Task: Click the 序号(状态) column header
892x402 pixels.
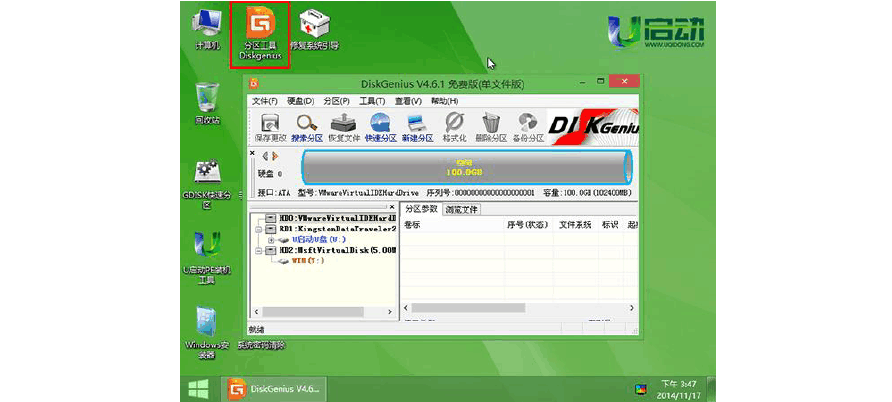Action: pyautogui.click(x=527, y=225)
